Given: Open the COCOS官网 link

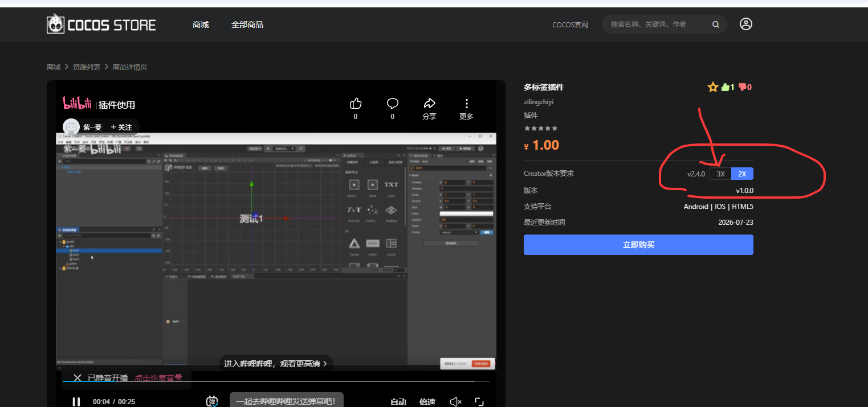Looking at the screenshot, I should coord(570,24).
